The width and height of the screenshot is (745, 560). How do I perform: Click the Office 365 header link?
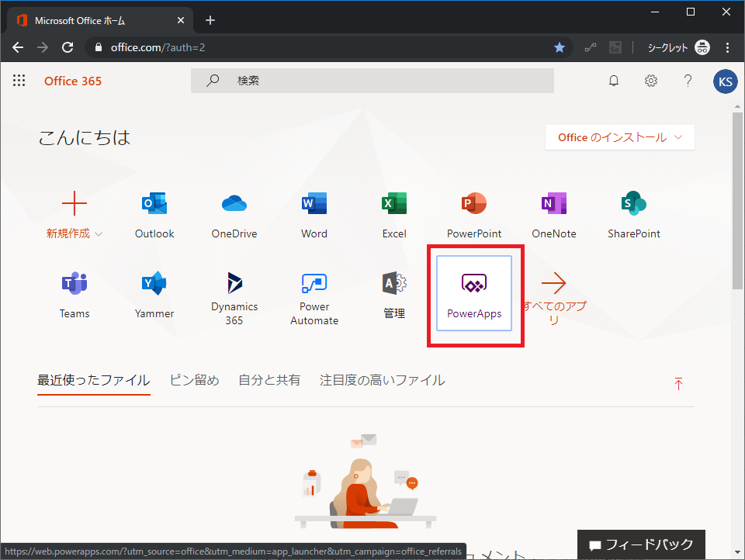point(73,81)
